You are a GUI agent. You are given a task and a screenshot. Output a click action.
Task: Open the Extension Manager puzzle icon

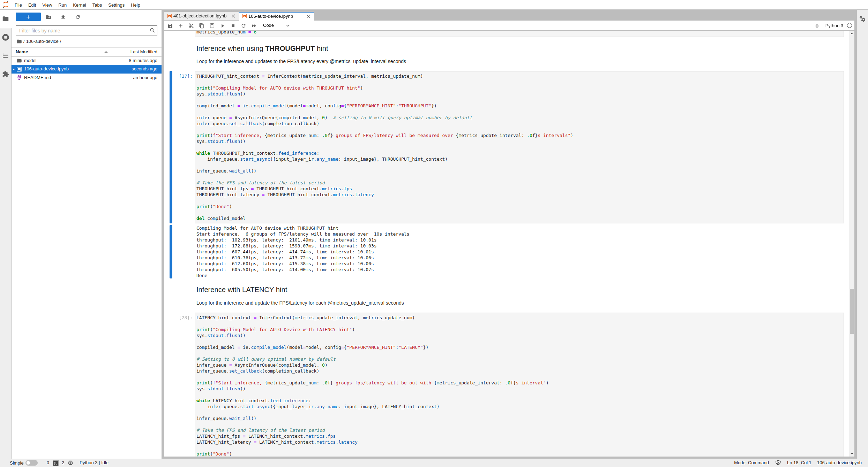6,74
